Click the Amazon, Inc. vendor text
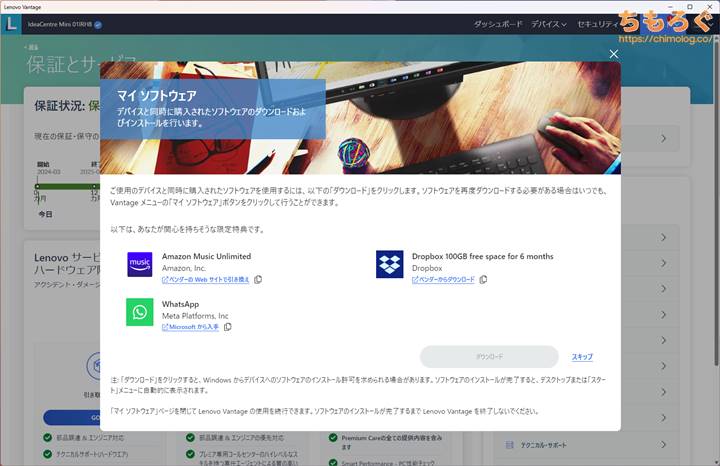The height and width of the screenshot is (466, 720). coord(184,268)
